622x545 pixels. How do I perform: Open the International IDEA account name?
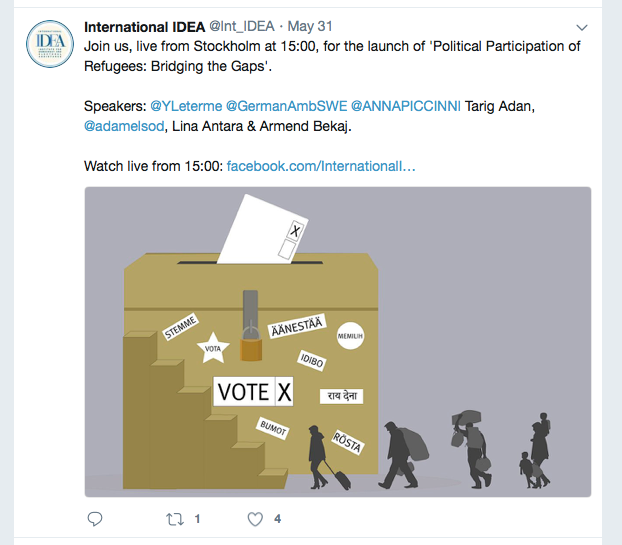click(x=144, y=26)
